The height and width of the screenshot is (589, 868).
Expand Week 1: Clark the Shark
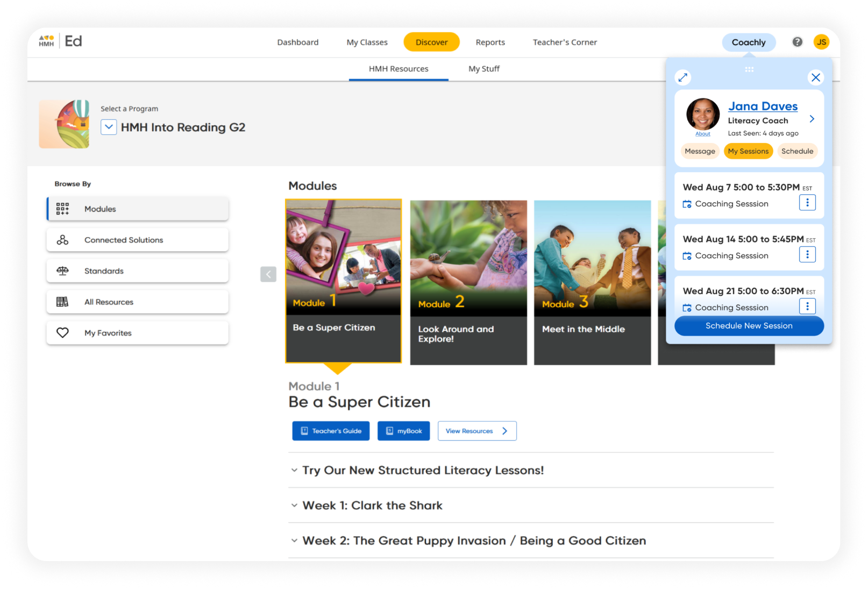click(294, 505)
